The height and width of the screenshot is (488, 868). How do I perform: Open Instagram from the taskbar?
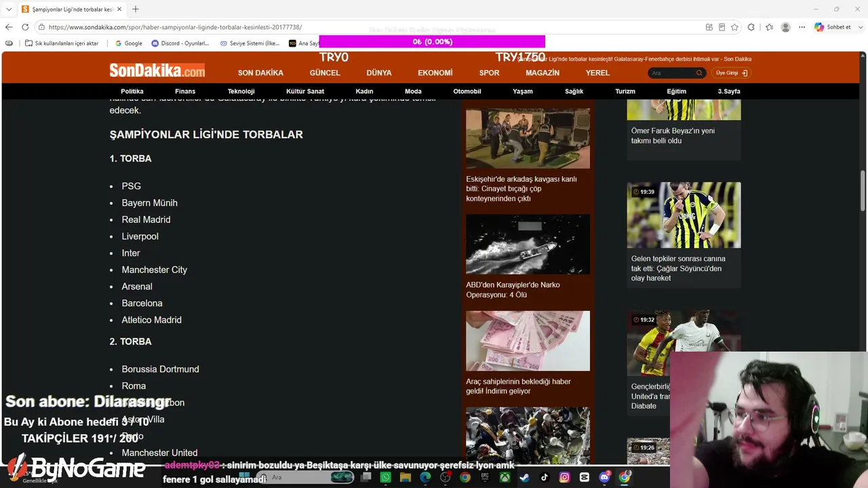pyautogui.click(x=565, y=477)
